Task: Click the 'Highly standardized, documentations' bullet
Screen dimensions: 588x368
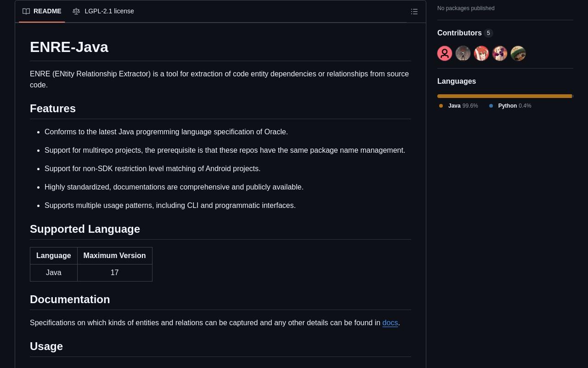Action: point(174,187)
